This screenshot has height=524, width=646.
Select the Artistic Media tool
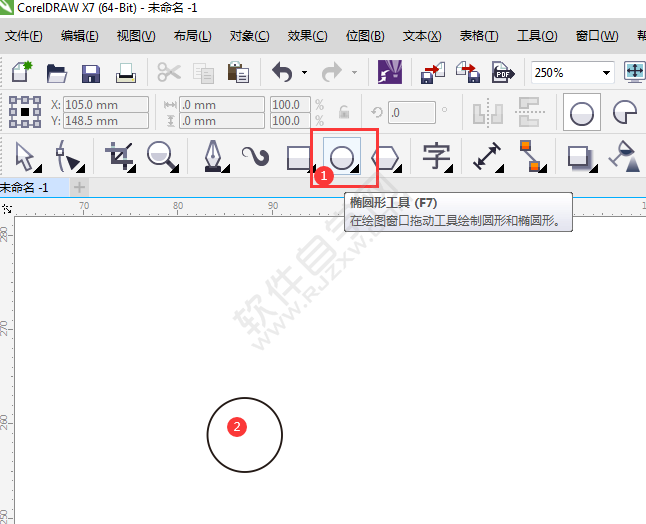(255, 157)
